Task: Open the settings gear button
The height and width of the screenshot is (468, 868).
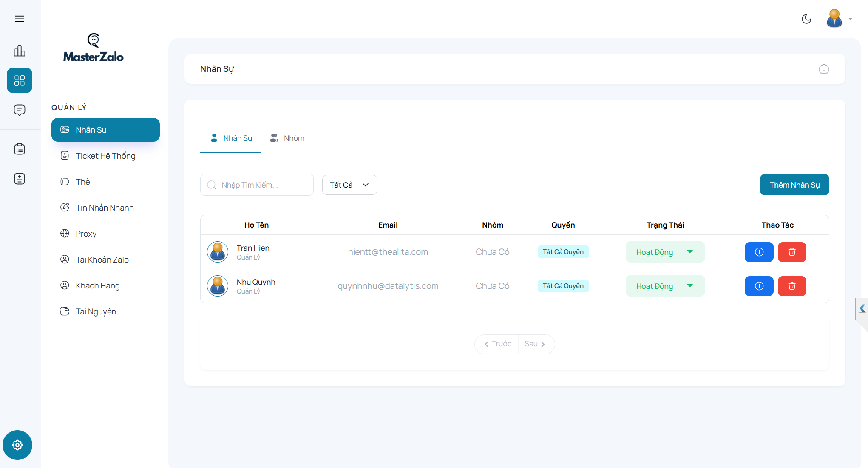Action: click(17, 445)
